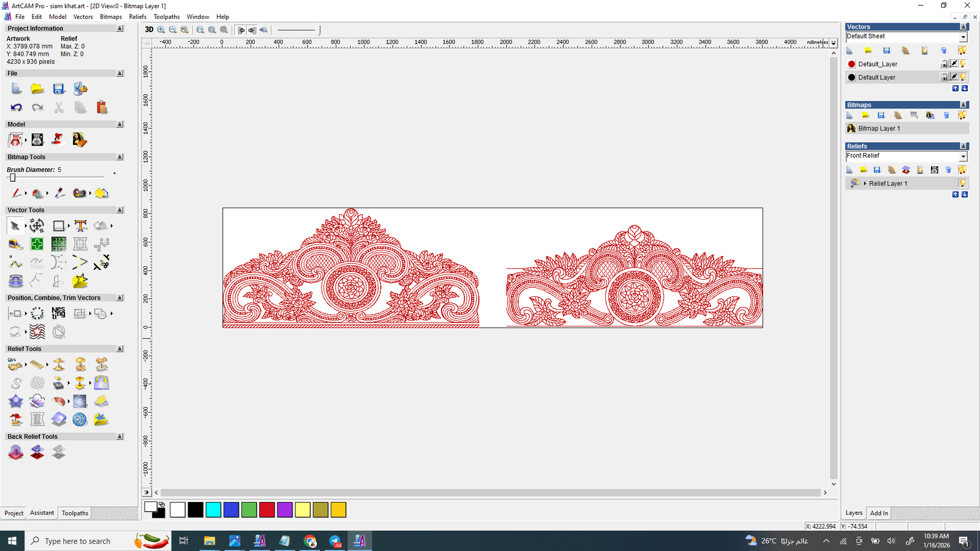Switch to the Toolpaths tab
Viewport: 980px width, 551px height.
coord(74,513)
